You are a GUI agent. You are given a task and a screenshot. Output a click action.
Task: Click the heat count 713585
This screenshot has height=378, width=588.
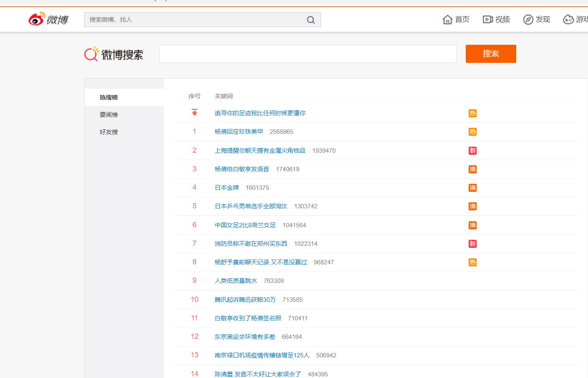[x=292, y=300]
